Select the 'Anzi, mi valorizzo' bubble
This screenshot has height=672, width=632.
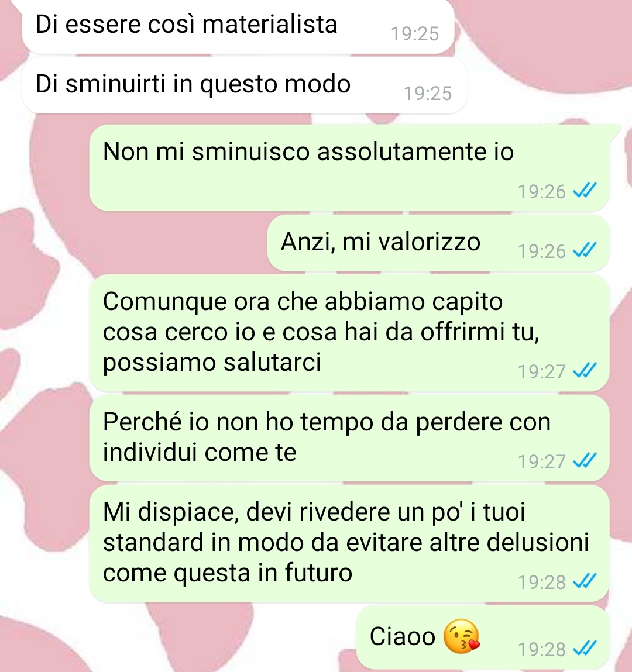coord(438,243)
